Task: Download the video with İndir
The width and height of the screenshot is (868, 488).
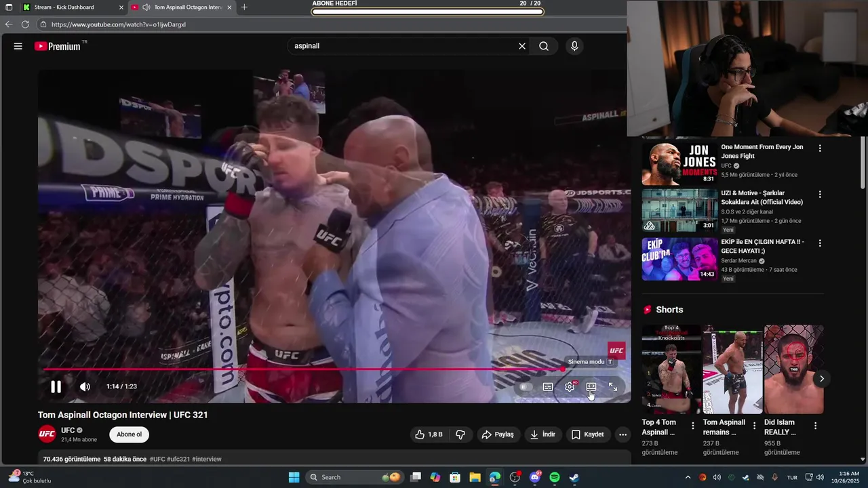Action: pyautogui.click(x=543, y=434)
